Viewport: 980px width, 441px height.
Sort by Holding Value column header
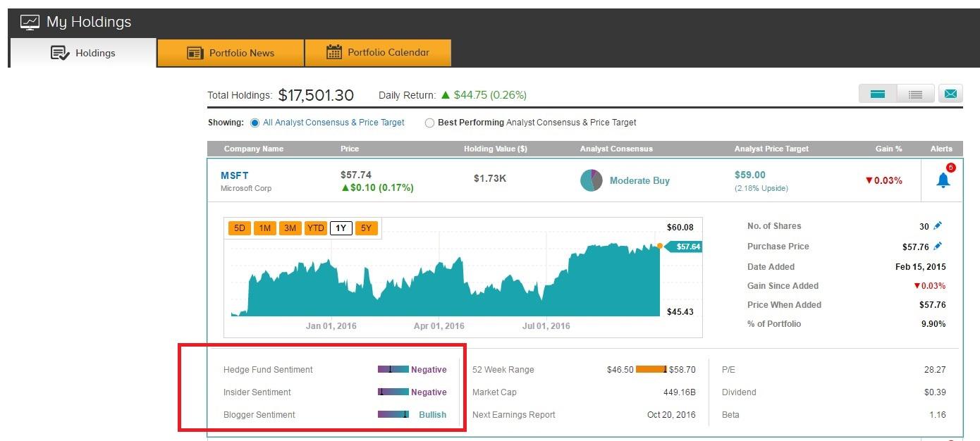(x=496, y=149)
